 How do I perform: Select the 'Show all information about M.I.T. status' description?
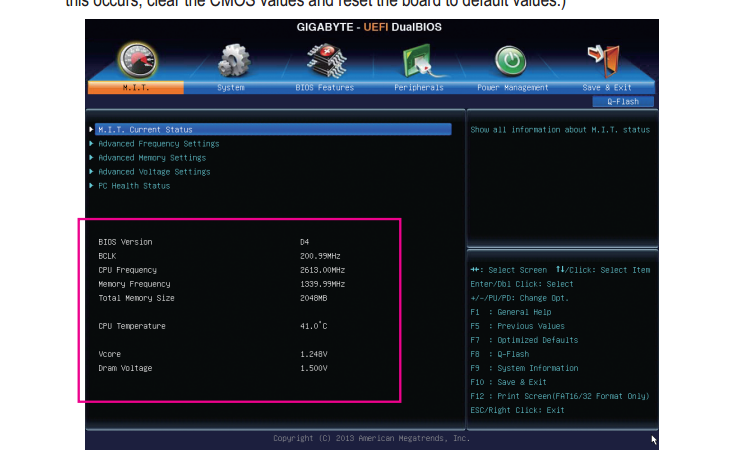(560, 130)
